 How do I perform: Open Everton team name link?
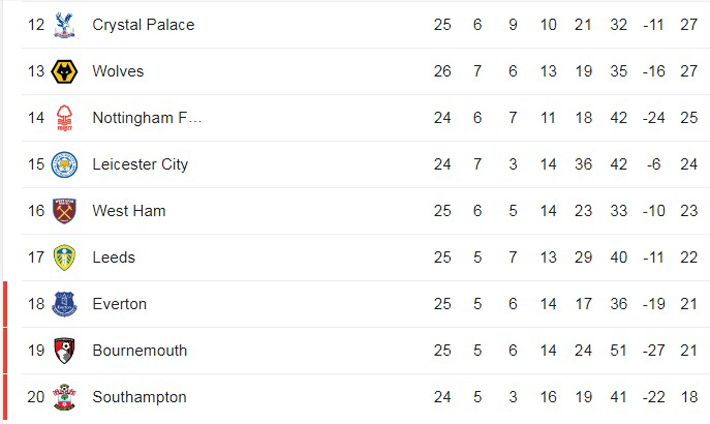tap(119, 304)
